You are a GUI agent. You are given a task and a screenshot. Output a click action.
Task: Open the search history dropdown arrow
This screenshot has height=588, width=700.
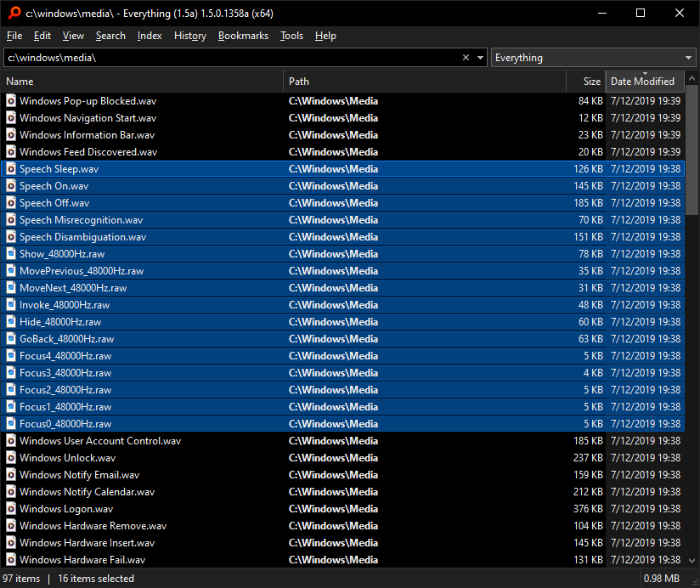click(480, 58)
